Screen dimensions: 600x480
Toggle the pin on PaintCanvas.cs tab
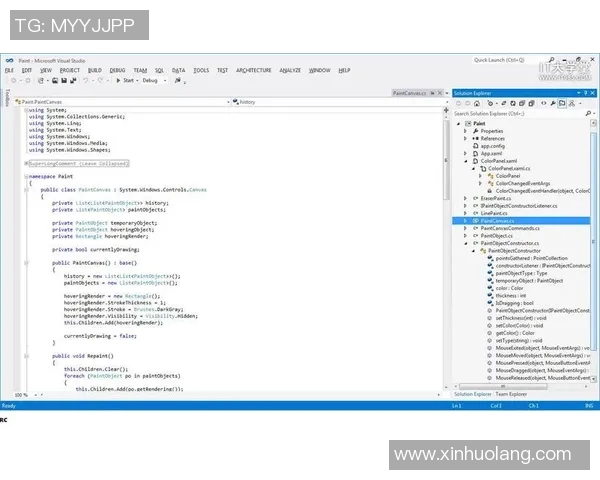pyautogui.click(x=432, y=93)
